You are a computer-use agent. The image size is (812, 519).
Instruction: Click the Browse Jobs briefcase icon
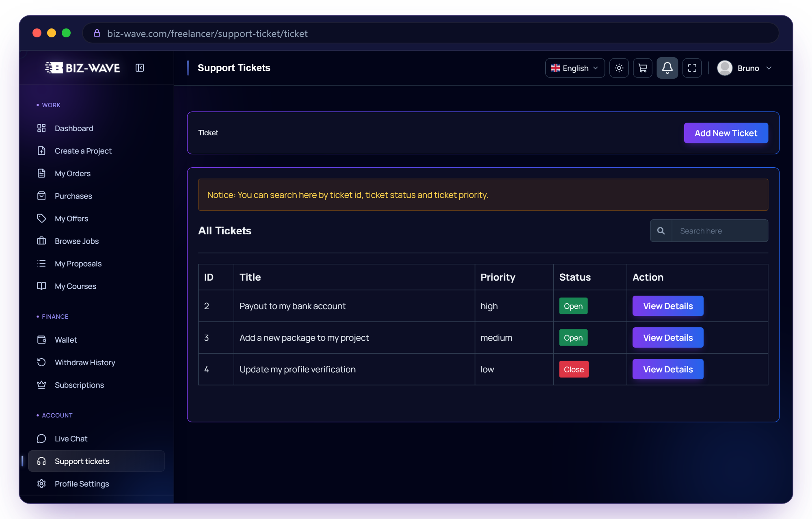[x=41, y=241]
